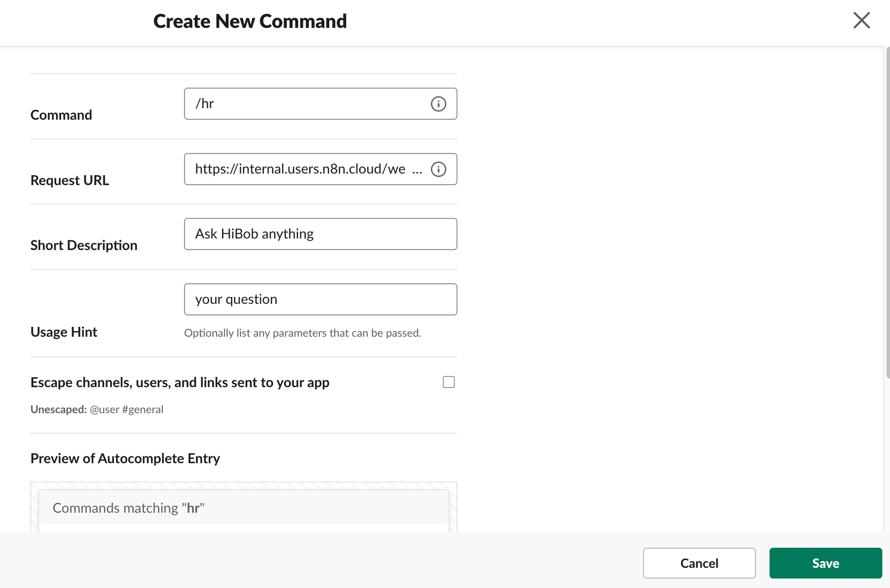Click the Short Description field with HiBob text
The height and width of the screenshot is (588, 890).
[320, 234]
